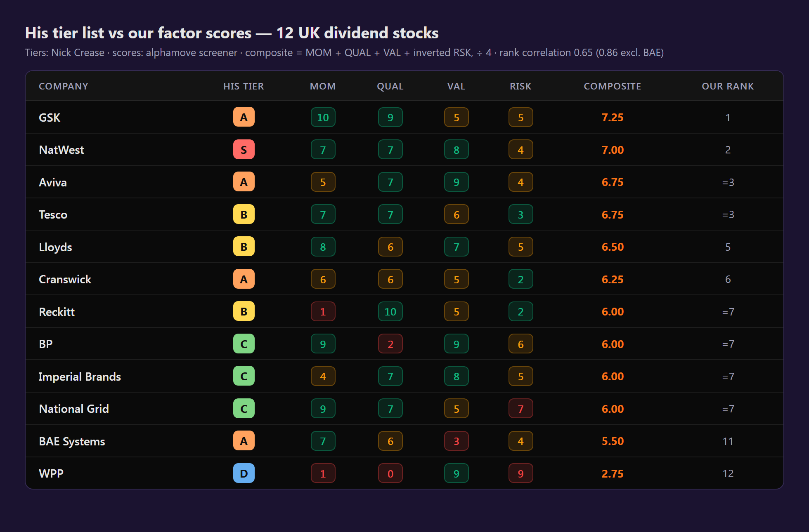This screenshot has height=532, width=809.
Task: Click Reckitt's quality score 10 chip
Action: click(390, 312)
